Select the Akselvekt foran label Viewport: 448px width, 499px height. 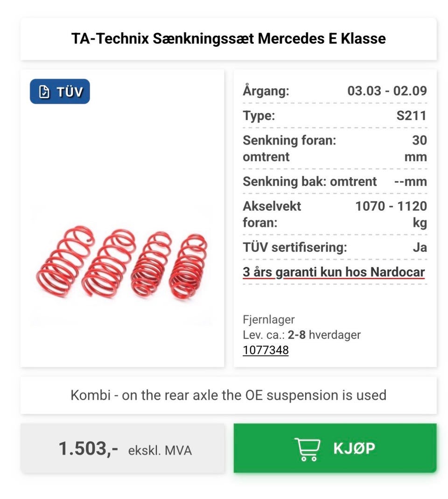tap(272, 214)
